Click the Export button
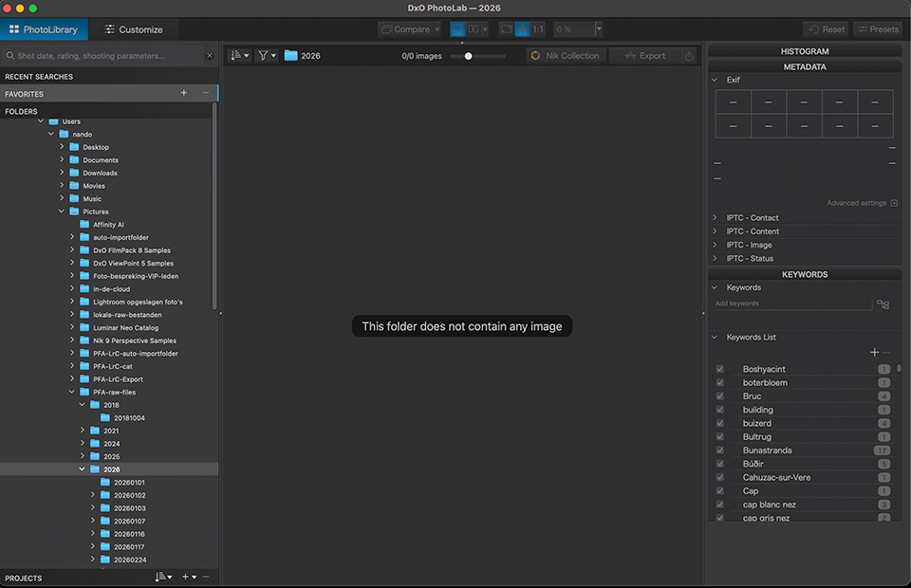 coord(645,56)
